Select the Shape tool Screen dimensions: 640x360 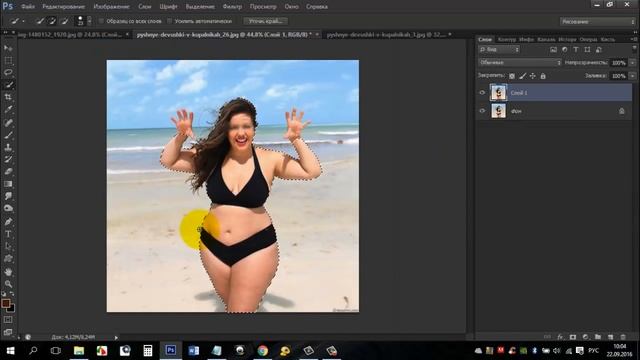click(8, 259)
